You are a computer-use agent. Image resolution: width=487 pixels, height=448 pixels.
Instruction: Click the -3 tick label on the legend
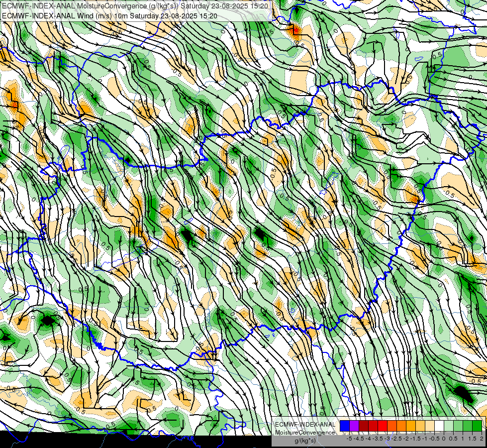387,439
